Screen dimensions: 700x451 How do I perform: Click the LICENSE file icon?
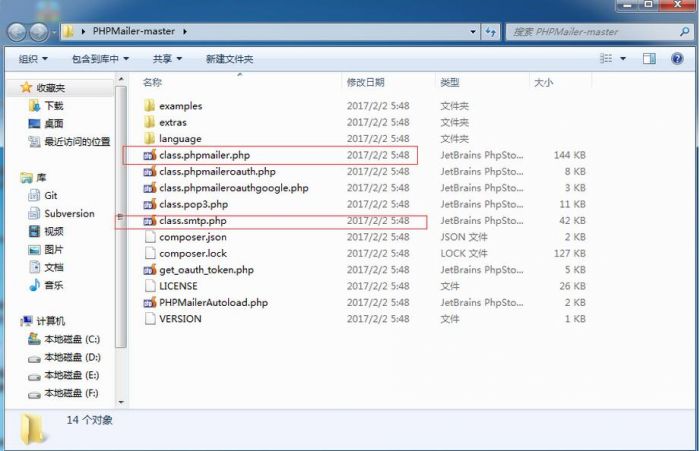[150, 286]
